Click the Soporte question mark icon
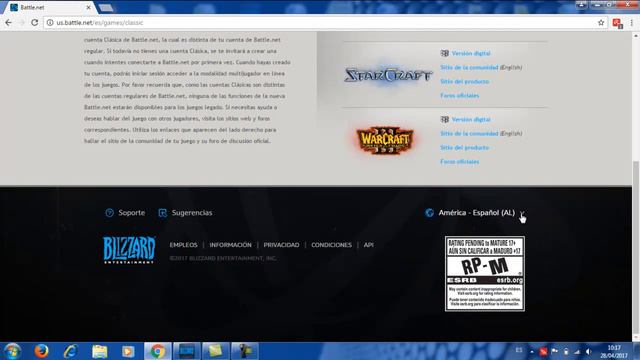 [109, 213]
